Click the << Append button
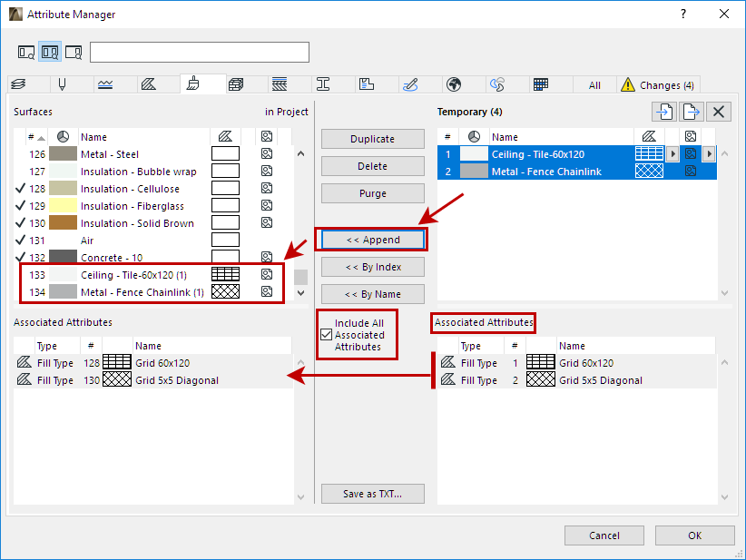 (372, 240)
